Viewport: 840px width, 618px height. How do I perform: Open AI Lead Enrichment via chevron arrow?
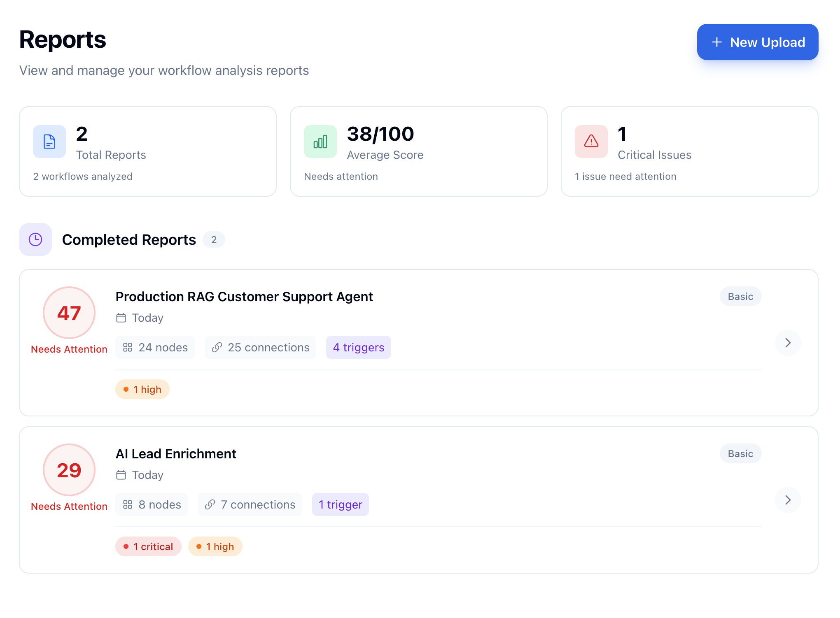(x=788, y=500)
